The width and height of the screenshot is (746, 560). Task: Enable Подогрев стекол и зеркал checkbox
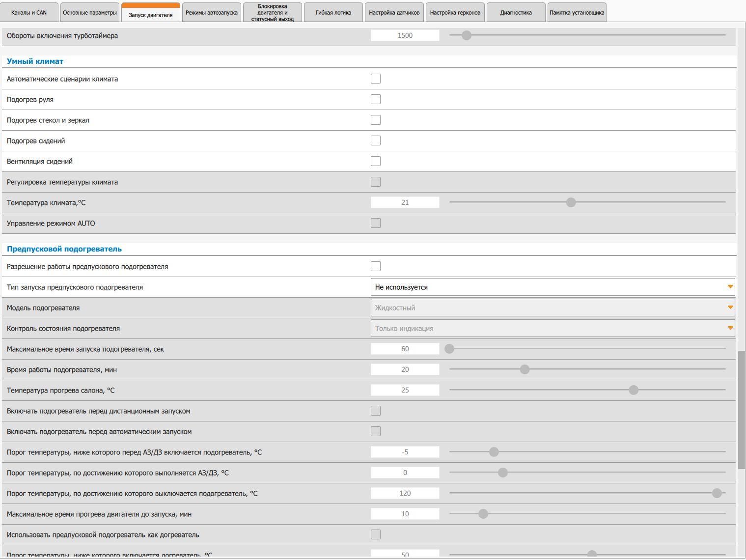(376, 120)
